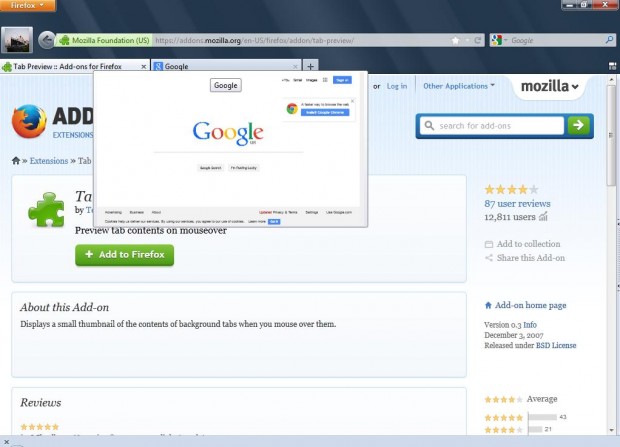
Task: Click the four-star rating bar row showing 21
Action: pos(518,429)
